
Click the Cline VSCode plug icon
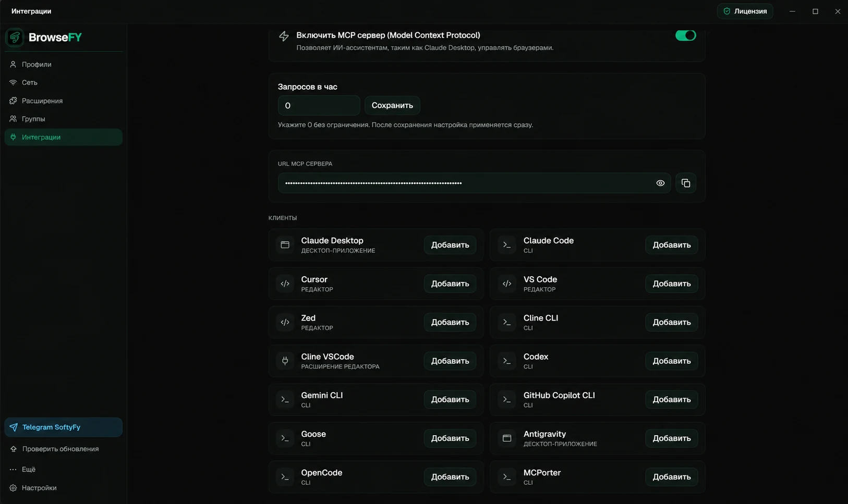pos(285,361)
